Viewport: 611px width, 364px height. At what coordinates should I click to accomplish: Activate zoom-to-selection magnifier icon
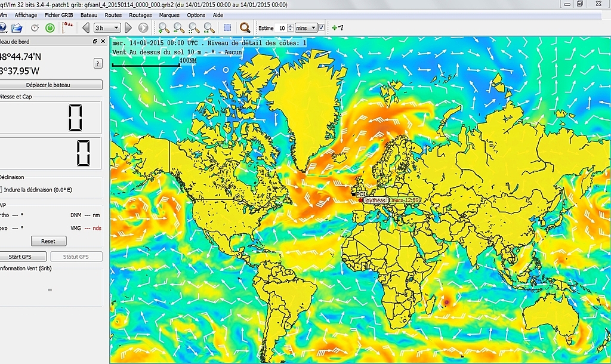point(194,27)
